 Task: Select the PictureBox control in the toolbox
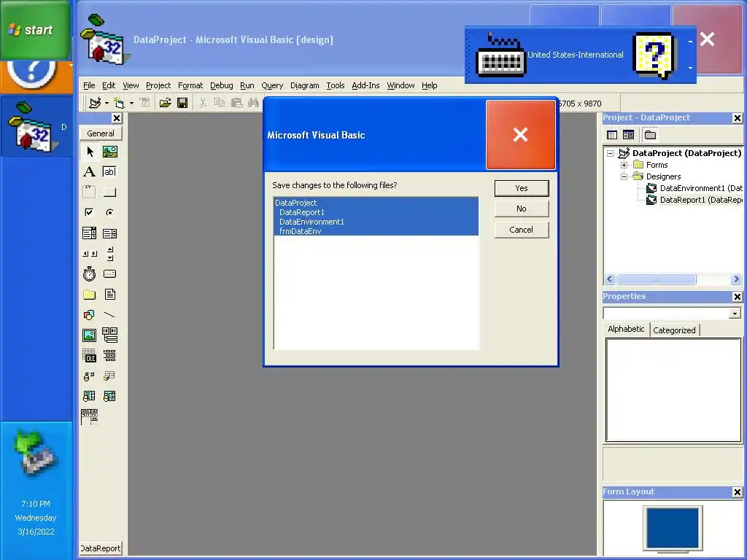tap(110, 152)
